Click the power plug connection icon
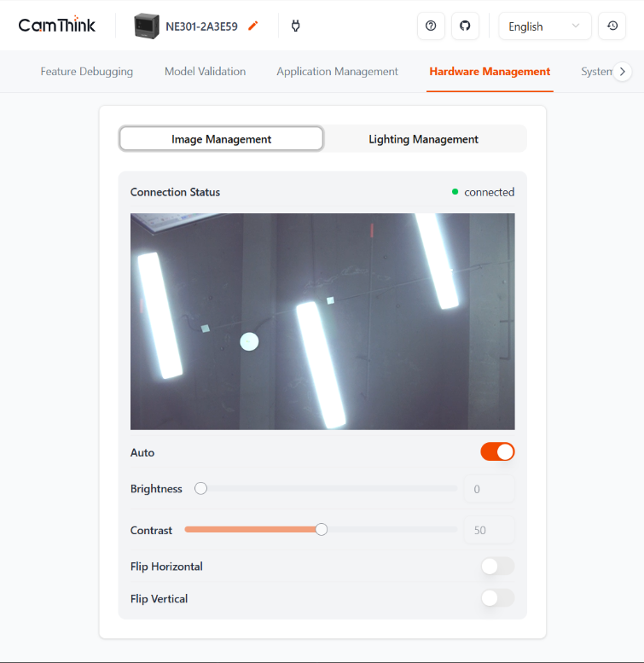 (296, 26)
